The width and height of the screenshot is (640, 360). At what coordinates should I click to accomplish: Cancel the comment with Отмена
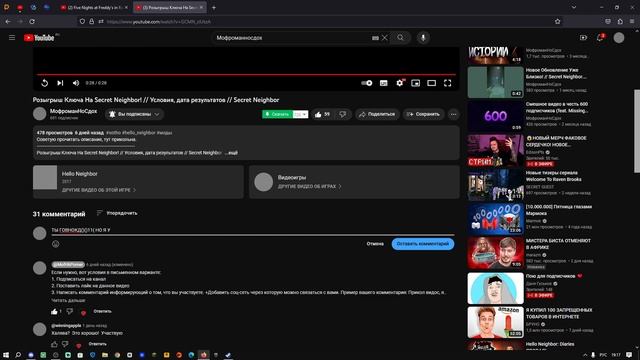click(x=375, y=244)
